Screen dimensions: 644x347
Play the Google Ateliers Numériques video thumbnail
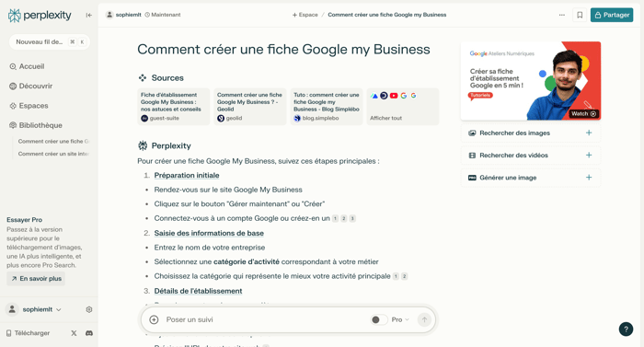coord(531,81)
